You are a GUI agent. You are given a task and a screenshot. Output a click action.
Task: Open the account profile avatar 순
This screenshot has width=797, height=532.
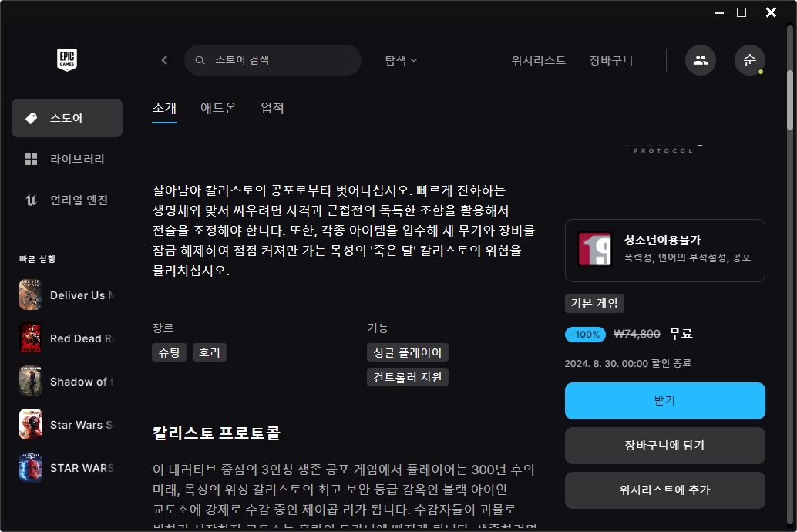pyautogui.click(x=750, y=60)
